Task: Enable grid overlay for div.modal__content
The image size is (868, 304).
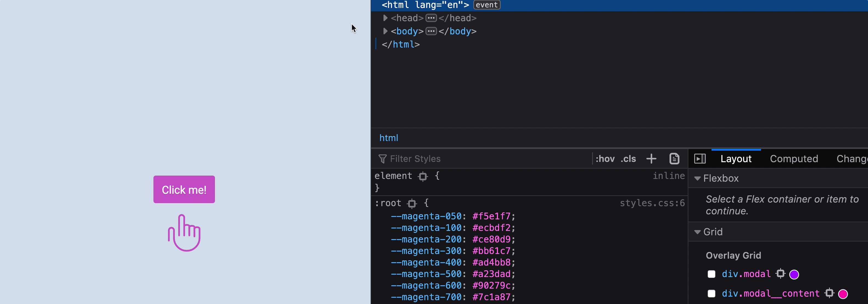Action: [x=711, y=294]
